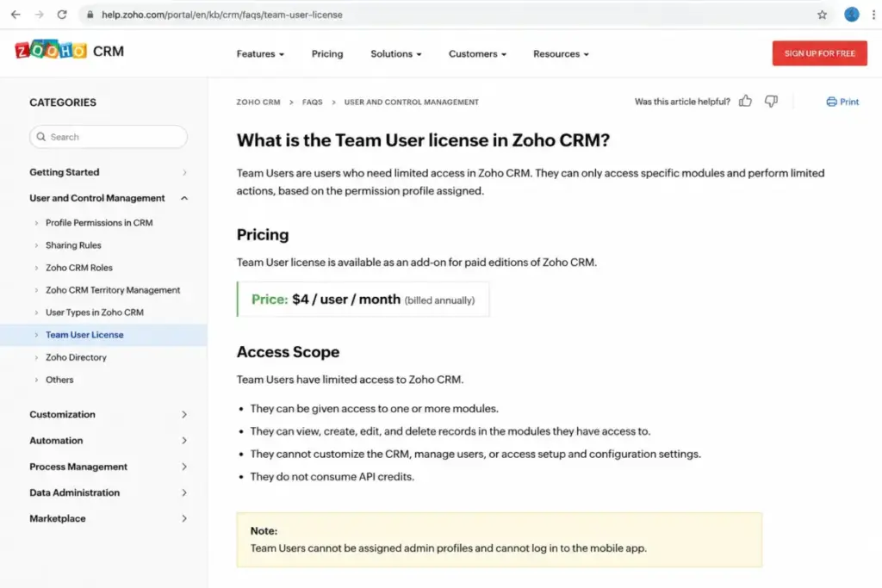The width and height of the screenshot is (882, 588).
Task: Open the Solutions dropdown menu
Action: (395, 54)
